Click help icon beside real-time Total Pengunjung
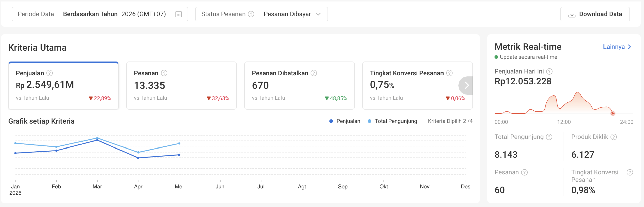The width and height of the screenshot is (644, 207). click(x=549, y=137)
